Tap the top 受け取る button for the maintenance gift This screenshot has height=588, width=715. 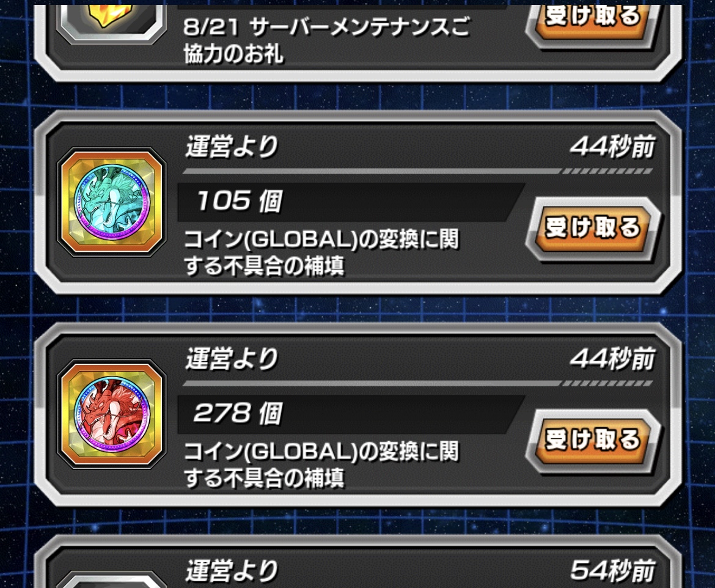click(593, 23)
